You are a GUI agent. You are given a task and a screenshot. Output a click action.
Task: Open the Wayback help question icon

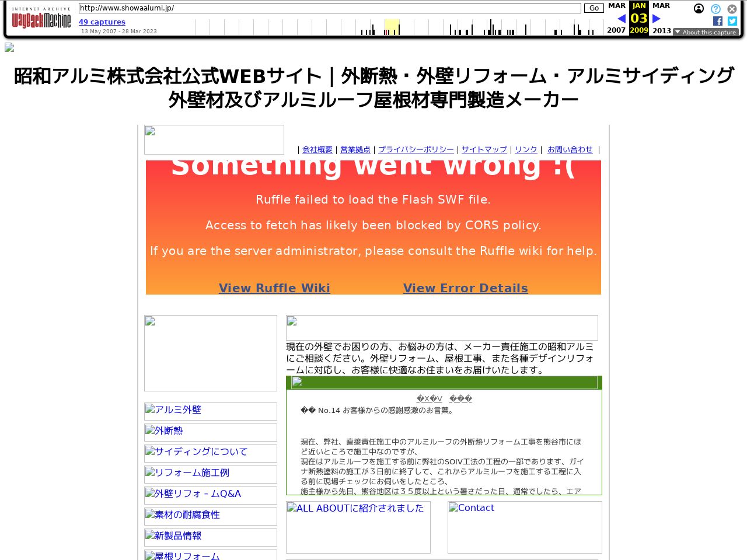click(715, 9)
